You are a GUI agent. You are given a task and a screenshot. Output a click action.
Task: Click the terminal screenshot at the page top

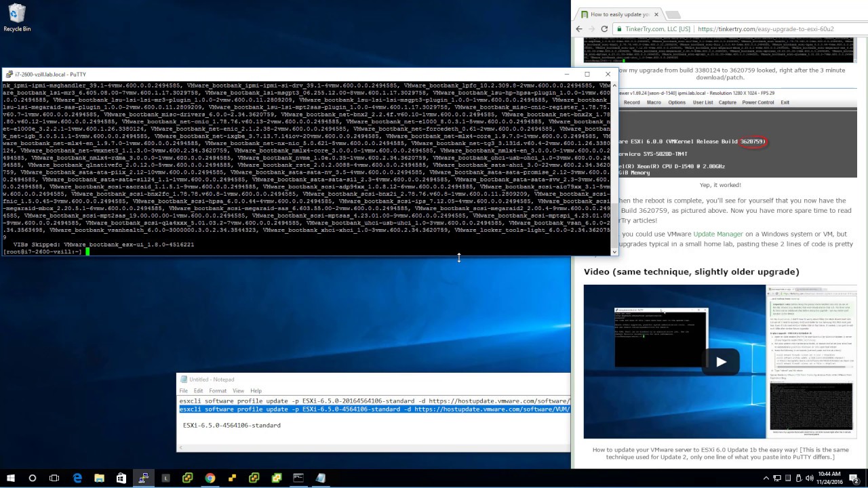pos(720,52)
